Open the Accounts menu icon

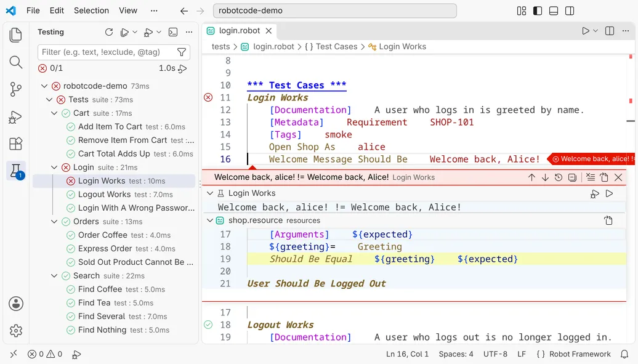click(16, 304)
